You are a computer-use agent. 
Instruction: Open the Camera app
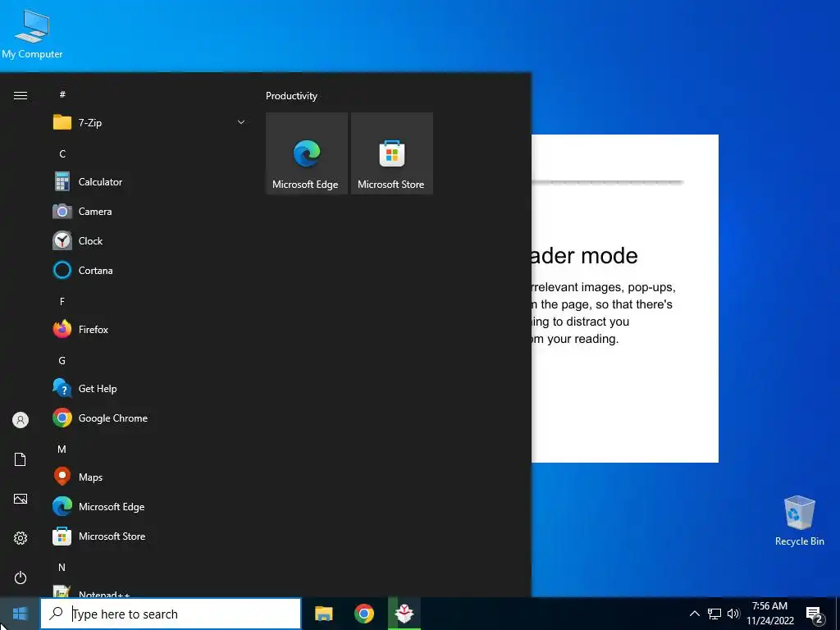point(149,211)
